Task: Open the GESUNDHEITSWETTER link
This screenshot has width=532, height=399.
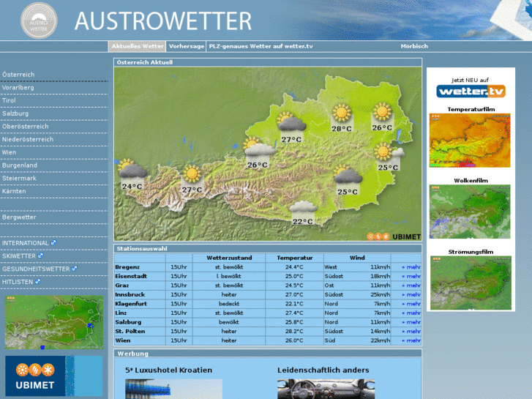Action: pos(36,269)
